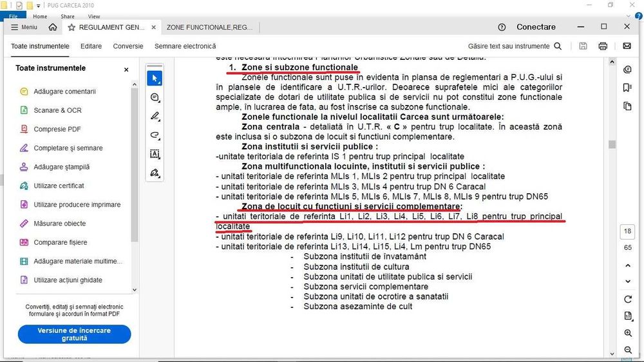This screenshot has height=362, width=644.
Task: Activate the freehand lasso draw tool
Action: click(155, 135)
